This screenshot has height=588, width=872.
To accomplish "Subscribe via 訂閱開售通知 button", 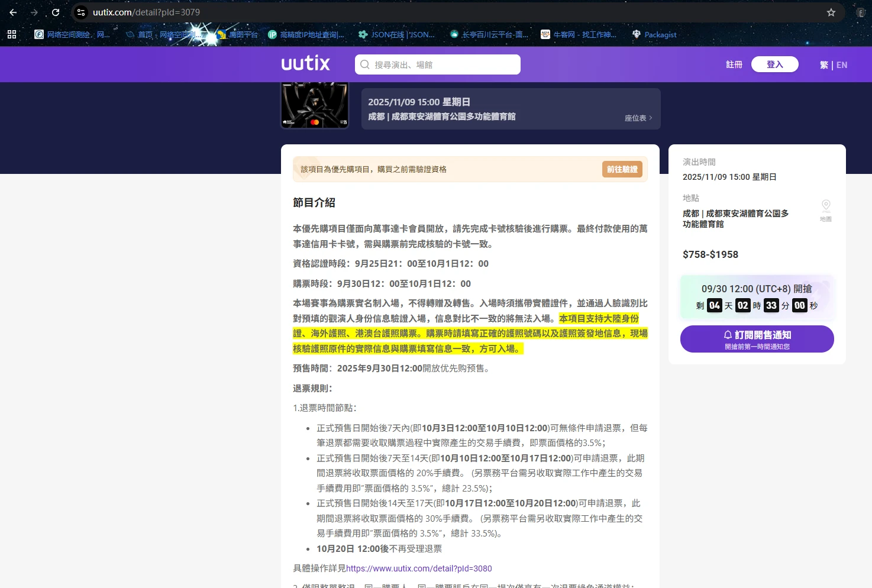I will pyautogui.click(x=757, y=339).
